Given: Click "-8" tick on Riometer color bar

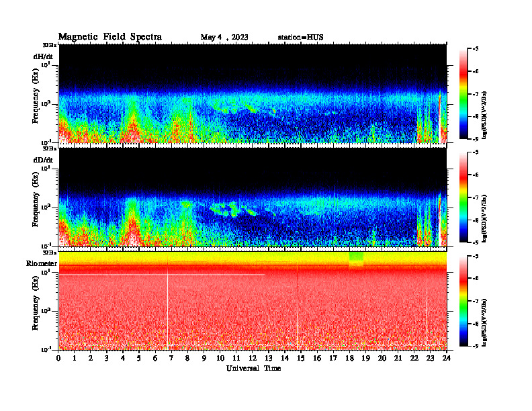Looking at the screenshot, I should (476, 324).
